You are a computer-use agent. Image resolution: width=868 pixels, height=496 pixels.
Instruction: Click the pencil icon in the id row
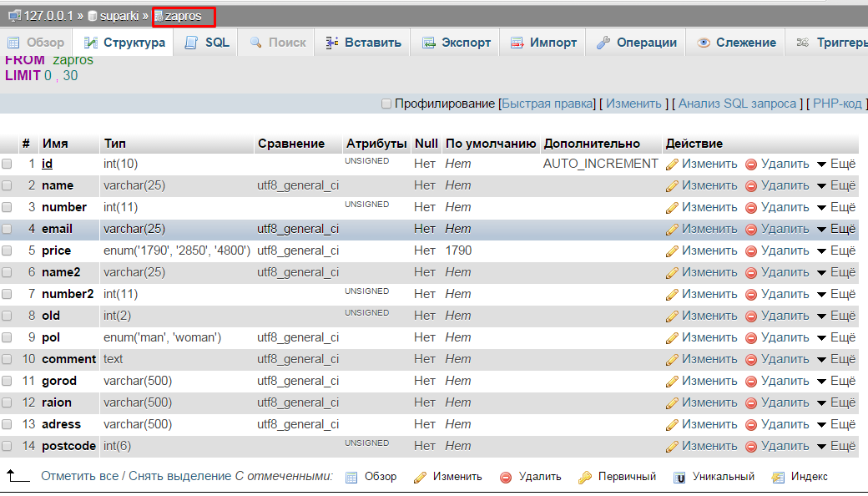(x=672, y=164)
